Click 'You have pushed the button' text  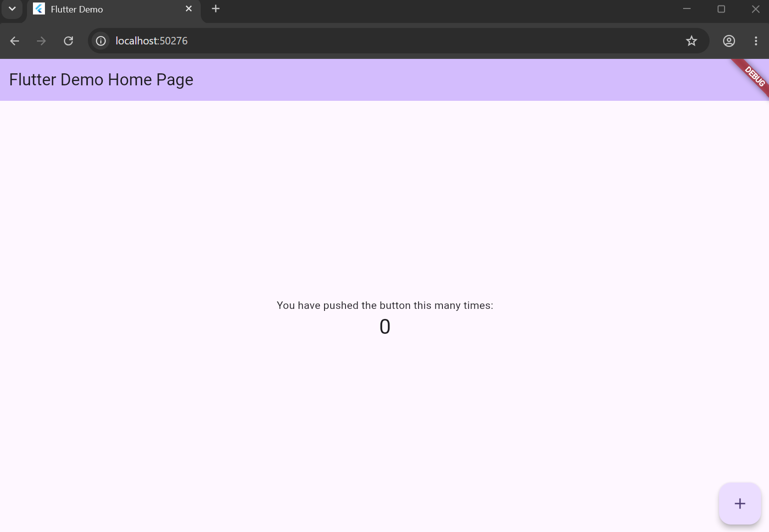pyautogui.click(x=385, y=305)
